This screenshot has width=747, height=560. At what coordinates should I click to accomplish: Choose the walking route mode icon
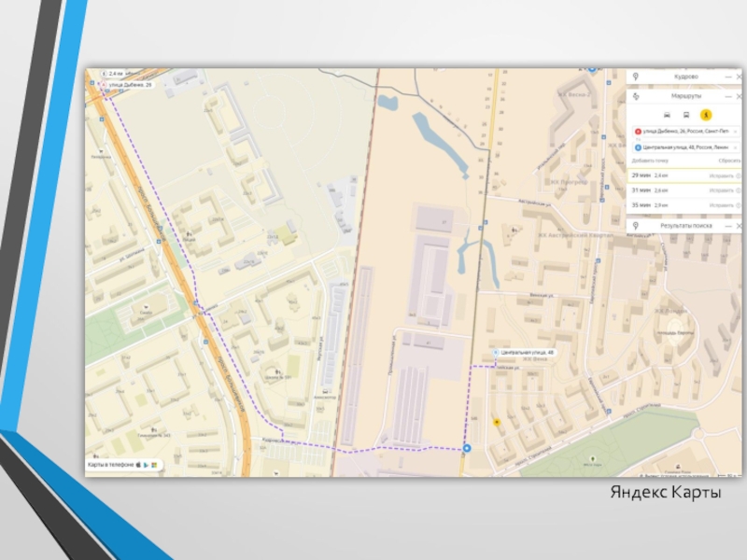707,114
